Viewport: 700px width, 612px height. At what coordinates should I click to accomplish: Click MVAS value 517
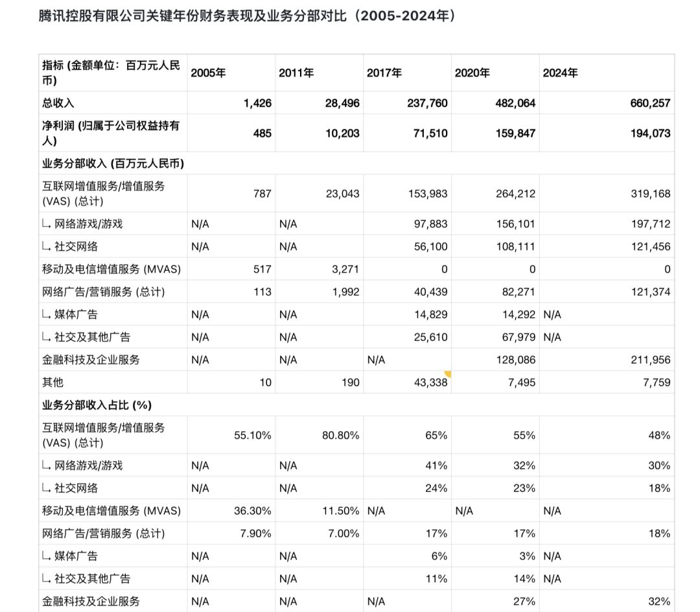click(262, 269)
